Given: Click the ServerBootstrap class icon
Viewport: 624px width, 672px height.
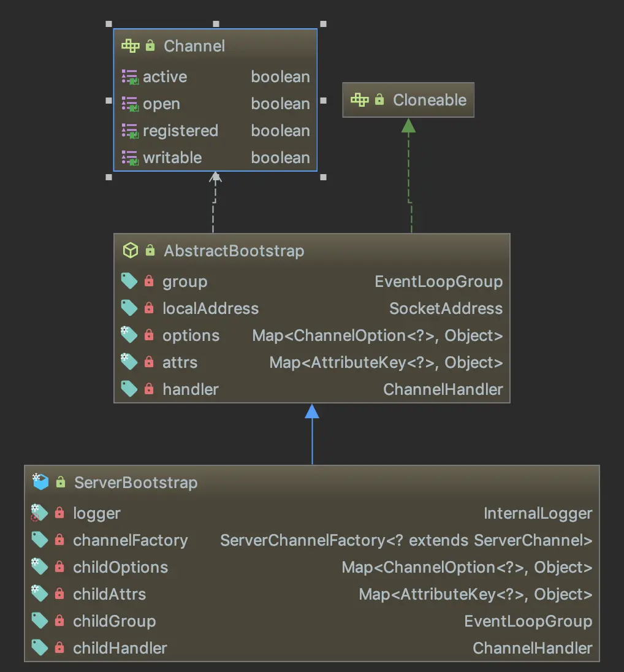Looking at the screenshot, I should 40,482.
